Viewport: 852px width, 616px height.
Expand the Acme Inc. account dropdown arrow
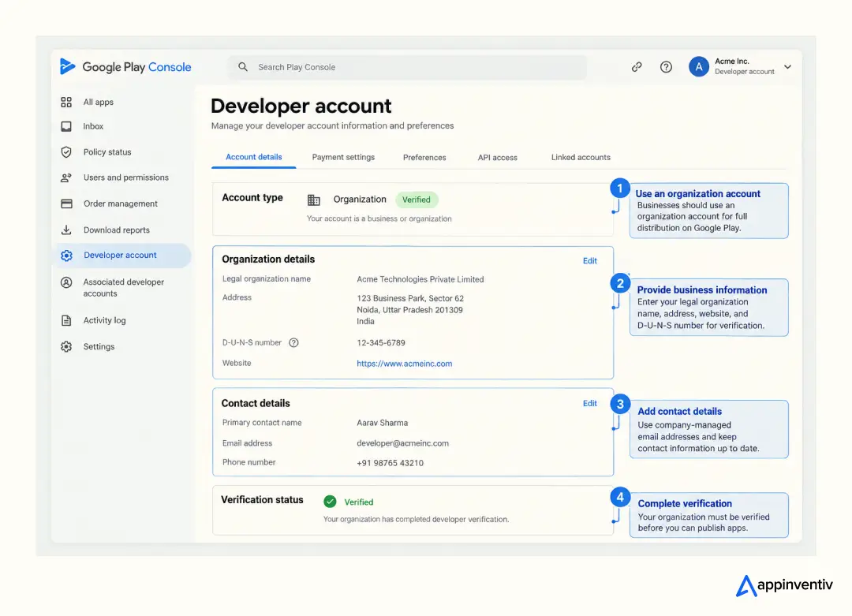pyautogui.click(x=787, y=67)
